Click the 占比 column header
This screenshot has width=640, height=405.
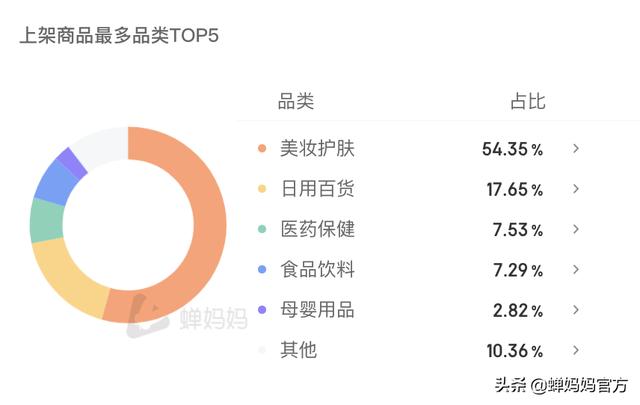(x=528, y=101)
